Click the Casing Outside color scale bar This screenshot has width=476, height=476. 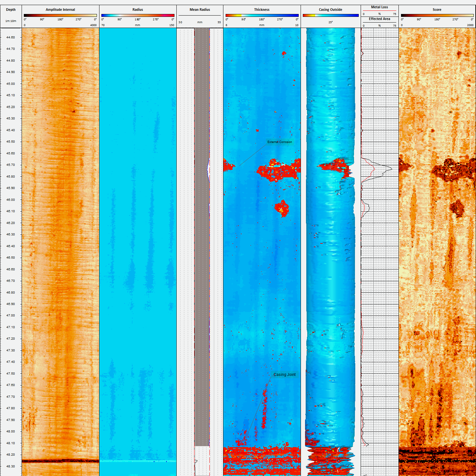coord(330,15)
